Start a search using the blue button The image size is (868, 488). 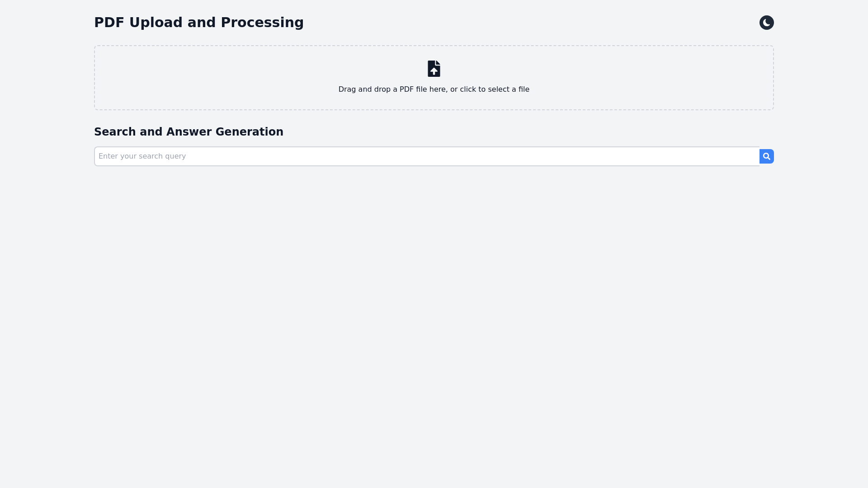(766, 156)
